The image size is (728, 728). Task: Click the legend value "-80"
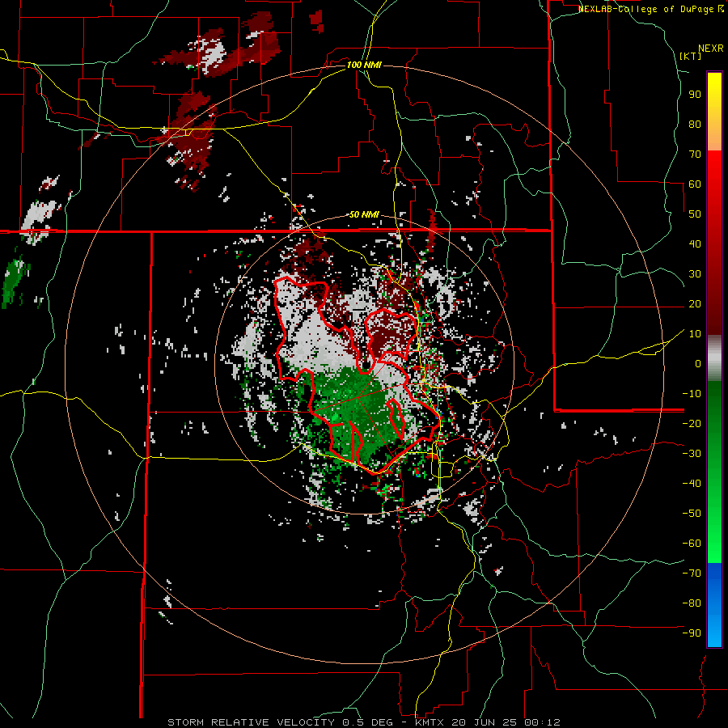pos(692,603)
